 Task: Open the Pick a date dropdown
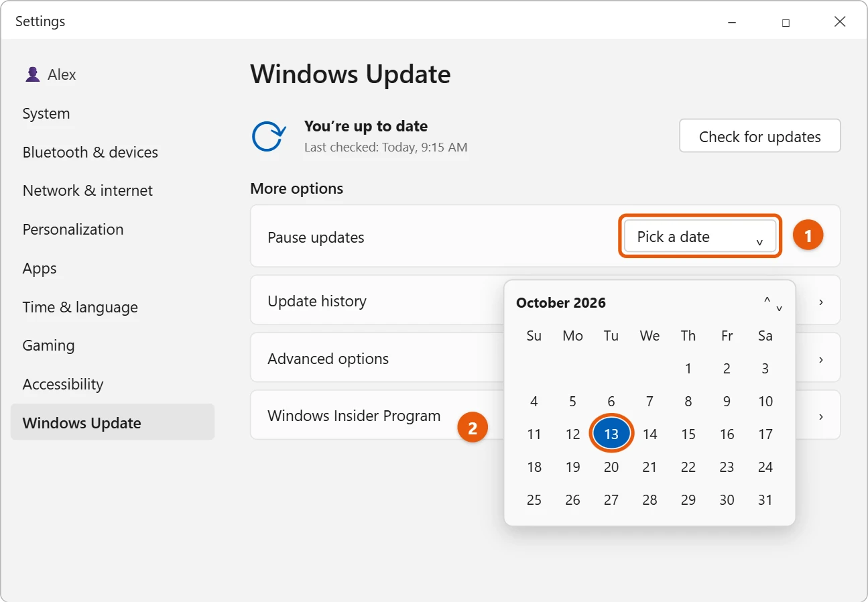click(700, 237)
